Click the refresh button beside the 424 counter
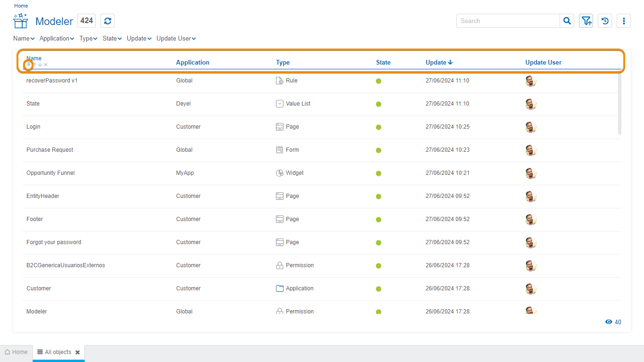644x362 pixels. [x=107, y=21]
